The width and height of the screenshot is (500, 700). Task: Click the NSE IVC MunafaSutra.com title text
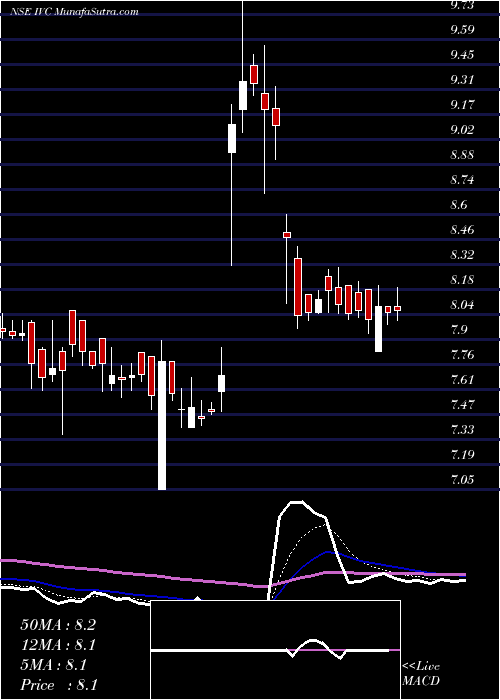(x=74, y=12)
